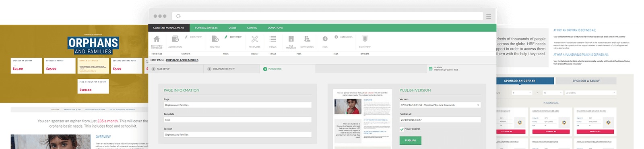Click the Template input field
This screenshot has width=644, height=149.
(237, 120)
